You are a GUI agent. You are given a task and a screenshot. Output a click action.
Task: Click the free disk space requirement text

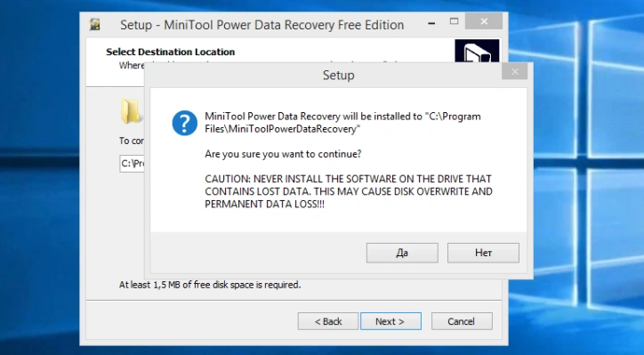tap(210, 285)
